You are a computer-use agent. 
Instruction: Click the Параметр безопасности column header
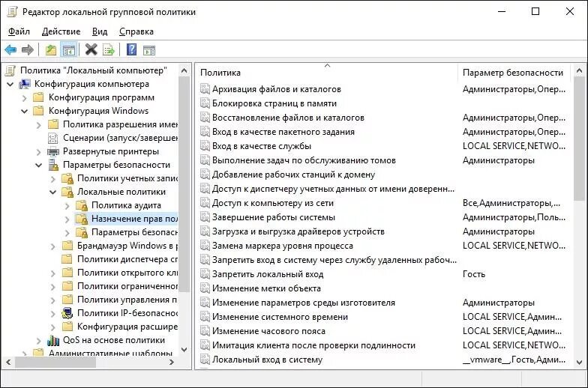[513, 73]
